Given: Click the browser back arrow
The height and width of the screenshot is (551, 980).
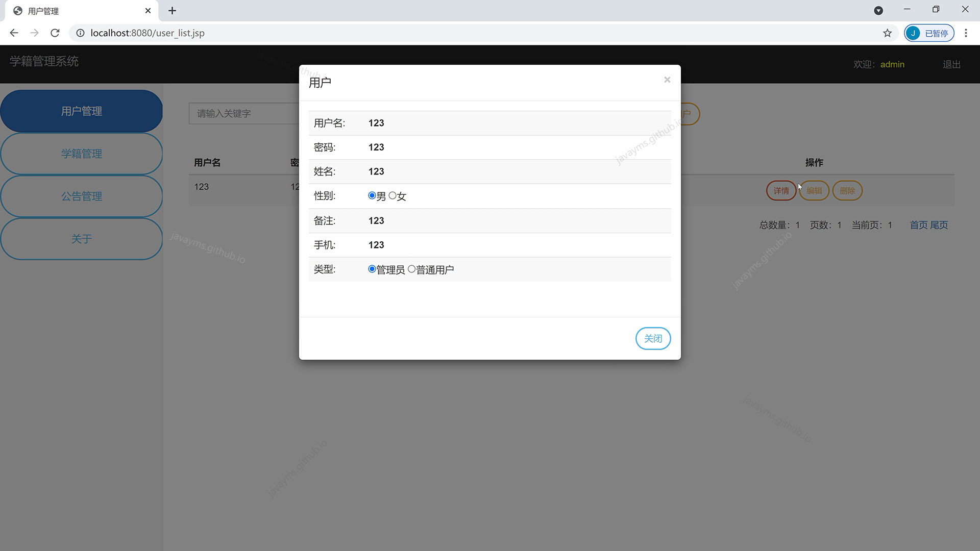Looking at the screenshot, I should 14,33.
